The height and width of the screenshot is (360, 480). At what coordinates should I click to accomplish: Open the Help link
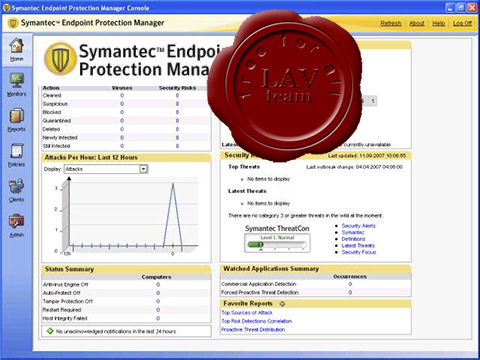click(x=438, y=23)
